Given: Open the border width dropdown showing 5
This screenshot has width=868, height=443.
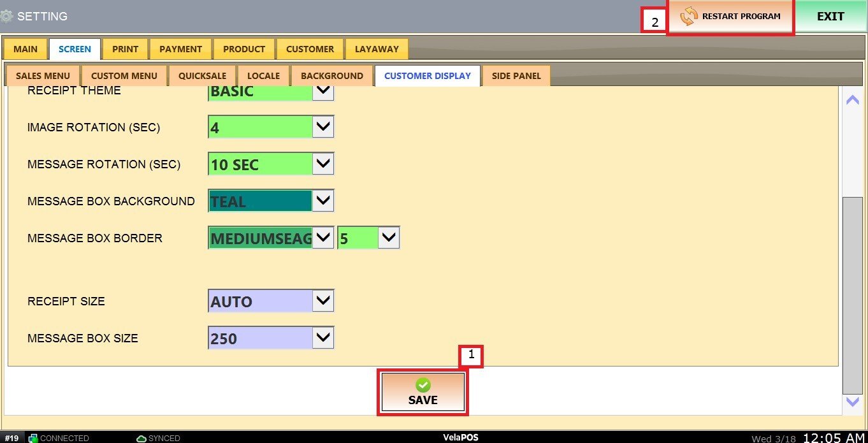Looking at the screenshot, I should click(x=388, y=238).
